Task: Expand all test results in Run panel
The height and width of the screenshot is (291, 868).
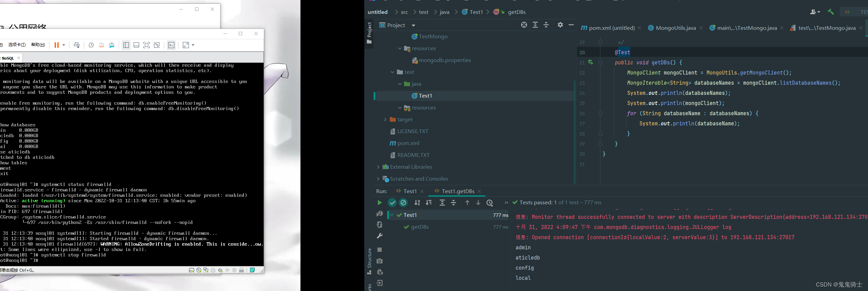Action: coord(442,203)
